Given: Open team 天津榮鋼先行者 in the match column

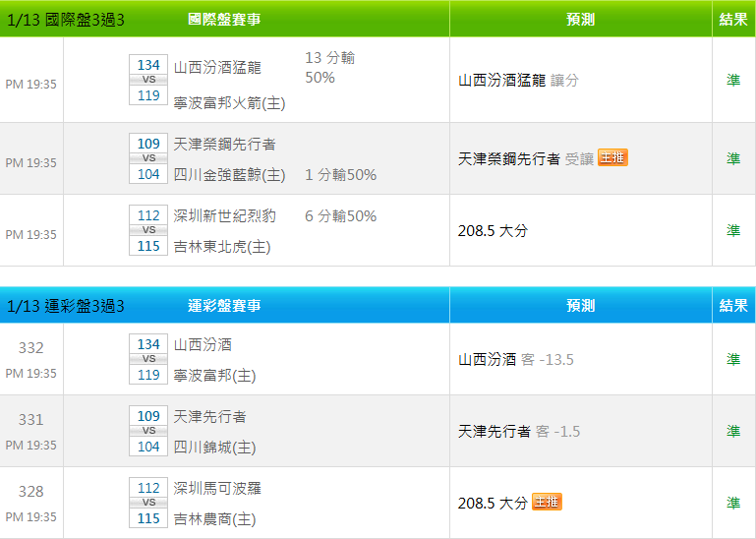Looking at the screenshot, I should 225,144.
